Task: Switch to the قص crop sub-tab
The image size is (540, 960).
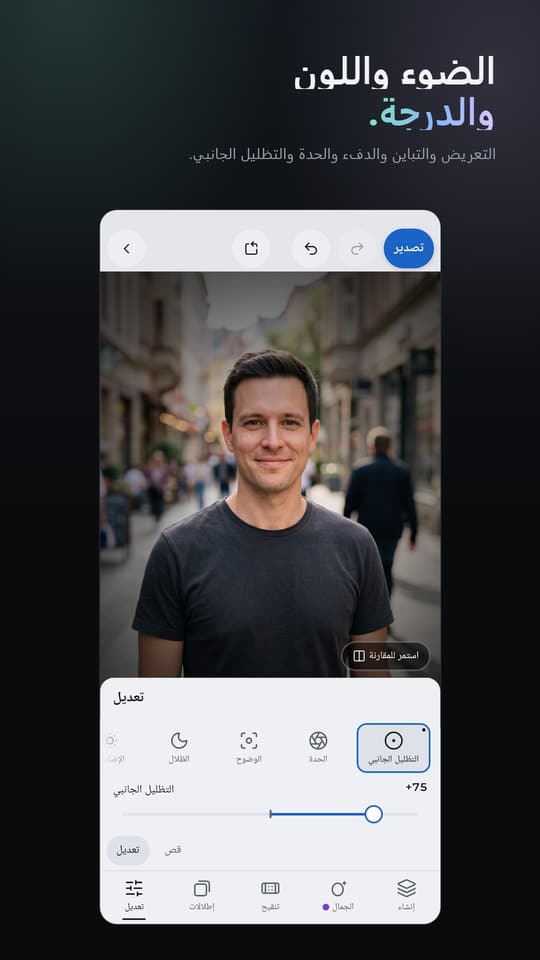Action: coord(173,850)
